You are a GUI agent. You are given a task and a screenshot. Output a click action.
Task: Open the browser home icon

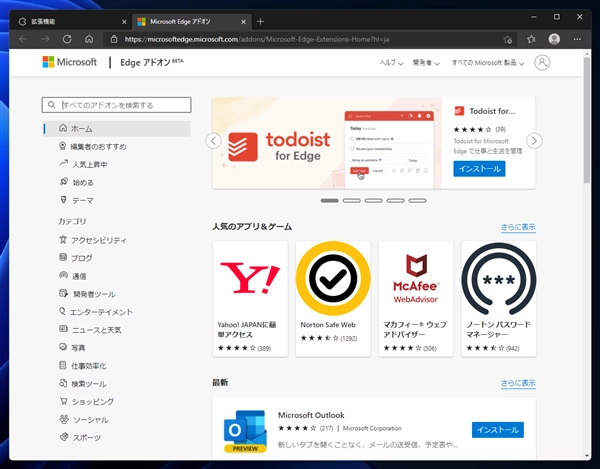coord(89,39)
